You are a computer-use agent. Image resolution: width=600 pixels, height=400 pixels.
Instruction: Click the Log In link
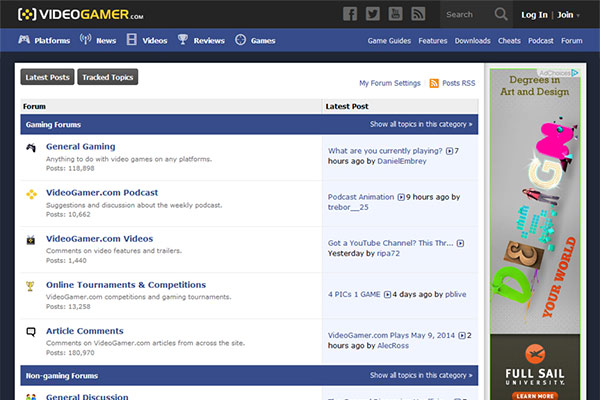pyautogui.click(x=534, y=15)
